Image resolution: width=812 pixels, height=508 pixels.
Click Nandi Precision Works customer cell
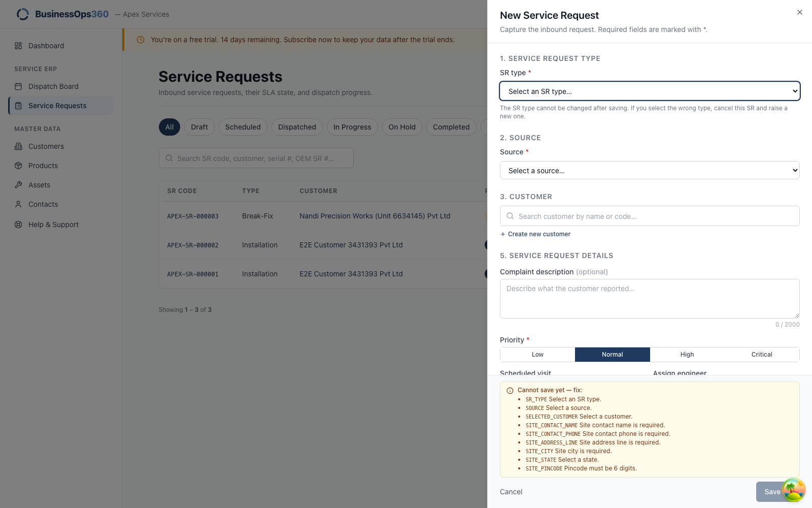coord(375,216)
